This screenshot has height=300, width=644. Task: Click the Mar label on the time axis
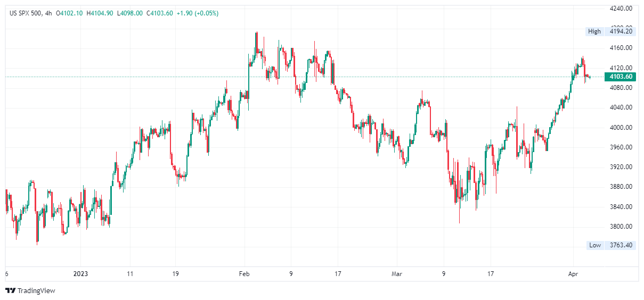coord(397,274)
